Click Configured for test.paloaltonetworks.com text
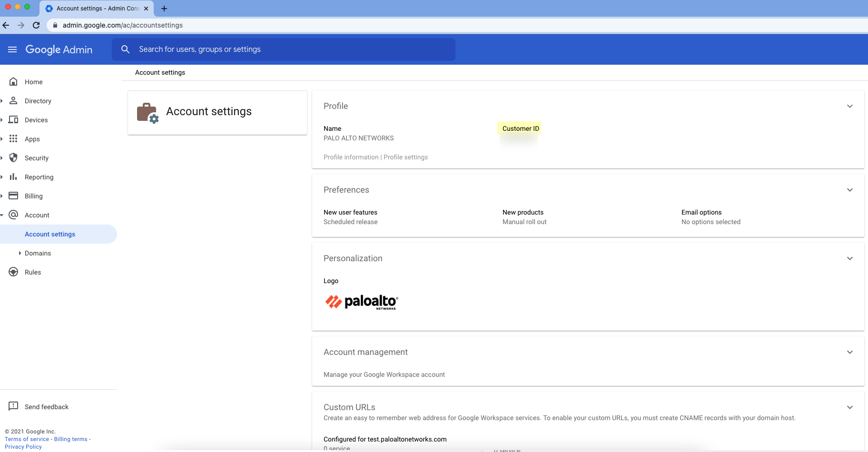The width and height of the screenshot is (868, 452). point(385,439)
